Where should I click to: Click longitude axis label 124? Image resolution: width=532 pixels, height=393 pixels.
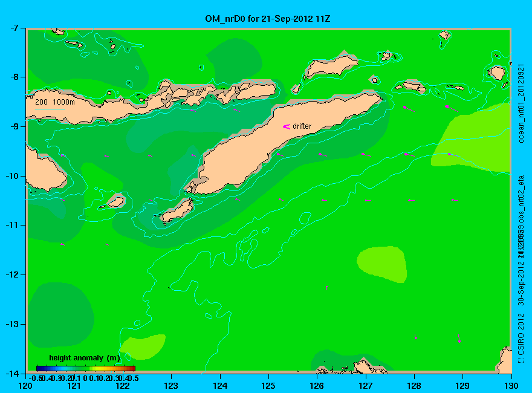point(220,386)
